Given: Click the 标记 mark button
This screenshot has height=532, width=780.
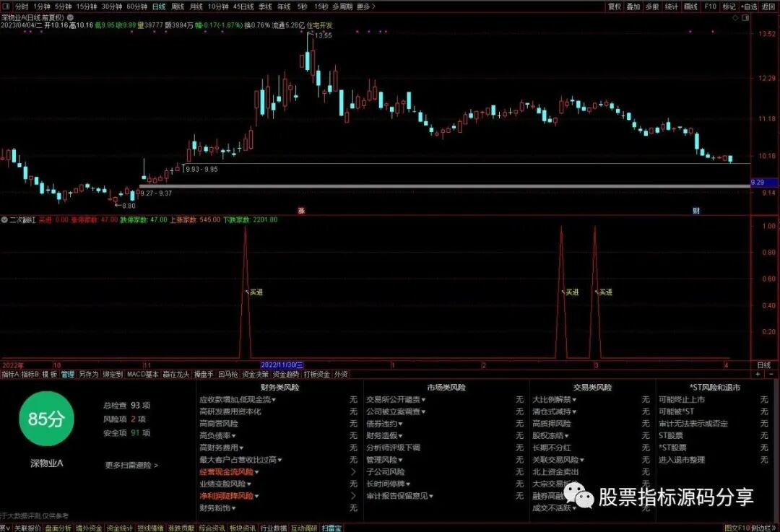Looking at the screenshot, I should tap(729, 6).
